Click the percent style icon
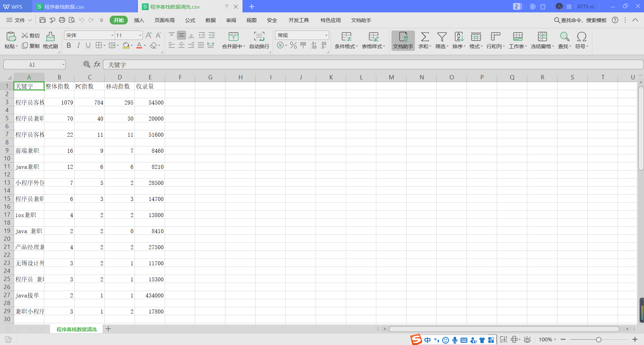Viewport: 644px width, 345px height. pyautogui.click(x=293, y=45)
